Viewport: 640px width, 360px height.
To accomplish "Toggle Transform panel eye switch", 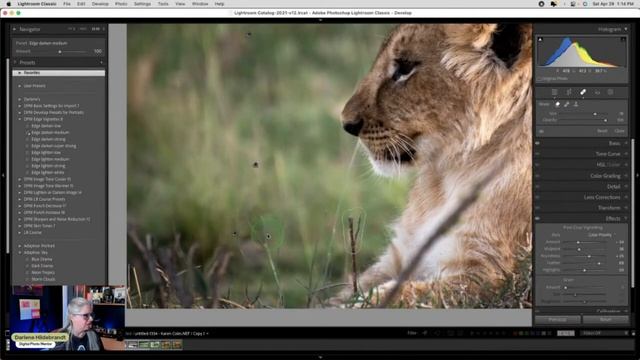I will 538,208.
